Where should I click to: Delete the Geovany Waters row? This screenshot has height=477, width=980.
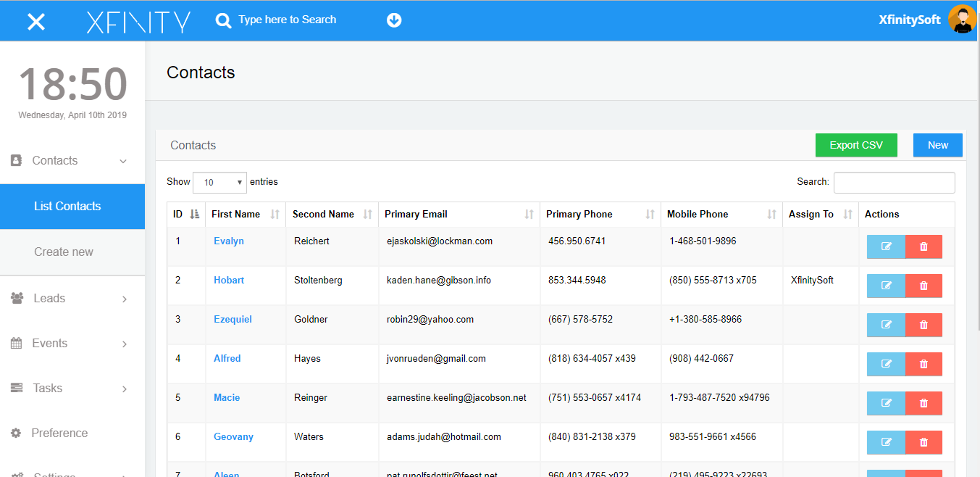(x=924, y=442)
